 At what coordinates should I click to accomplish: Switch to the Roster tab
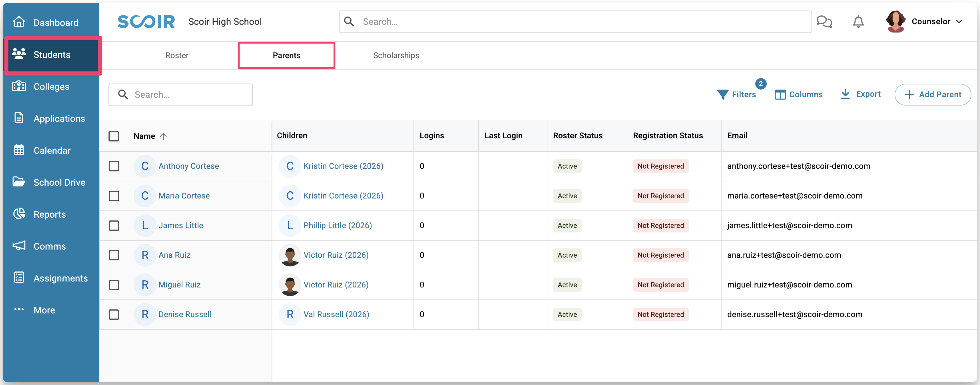pos(177,56)
